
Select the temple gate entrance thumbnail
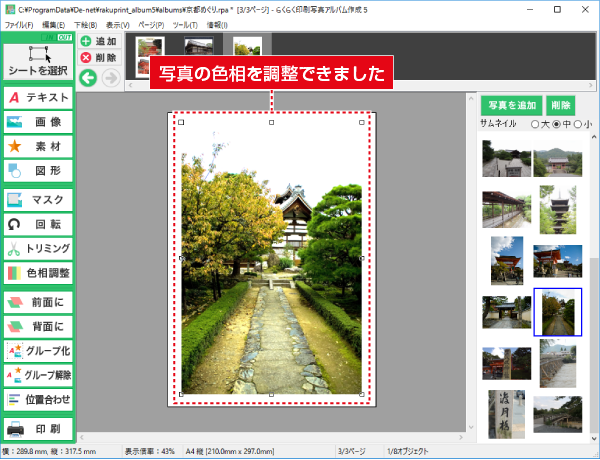pos(507,312)
